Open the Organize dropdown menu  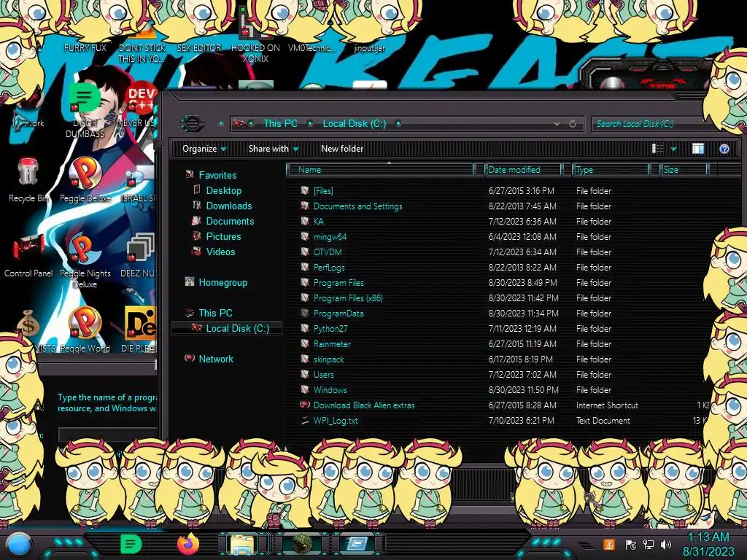tap(204, 149)
